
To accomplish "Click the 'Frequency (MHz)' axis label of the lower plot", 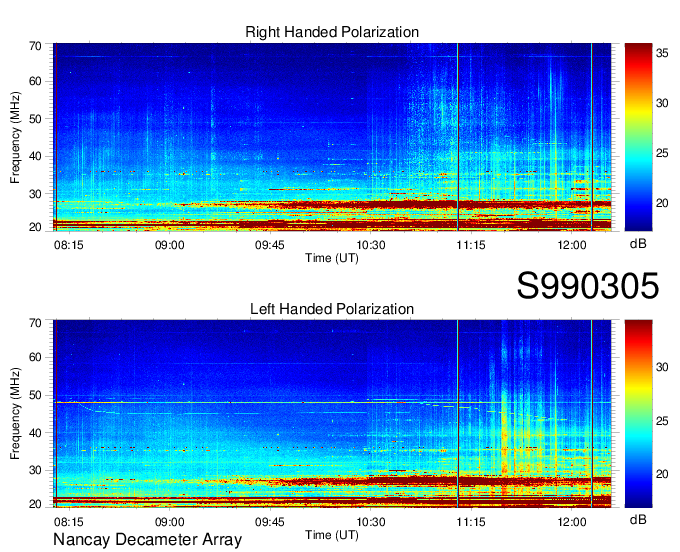I will pos(15,414).
